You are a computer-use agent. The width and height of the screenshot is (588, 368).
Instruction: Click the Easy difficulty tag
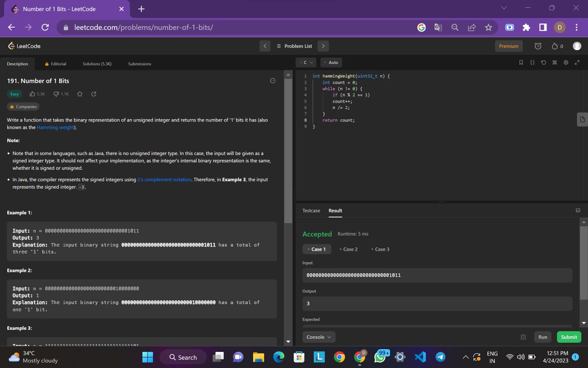pyautogui.click(x=15, y=94)
